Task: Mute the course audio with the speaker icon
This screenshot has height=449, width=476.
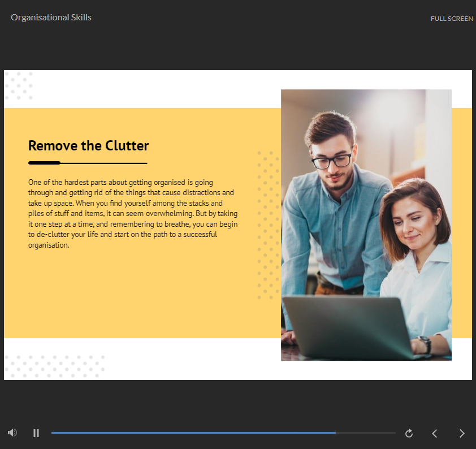Action: [12, 433]
